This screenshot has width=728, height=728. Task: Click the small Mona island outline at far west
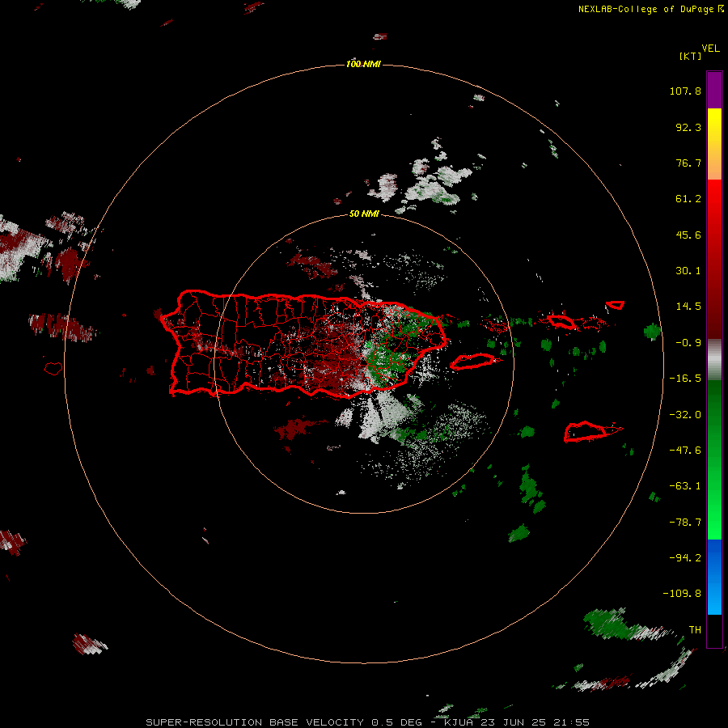coord(53,369)
